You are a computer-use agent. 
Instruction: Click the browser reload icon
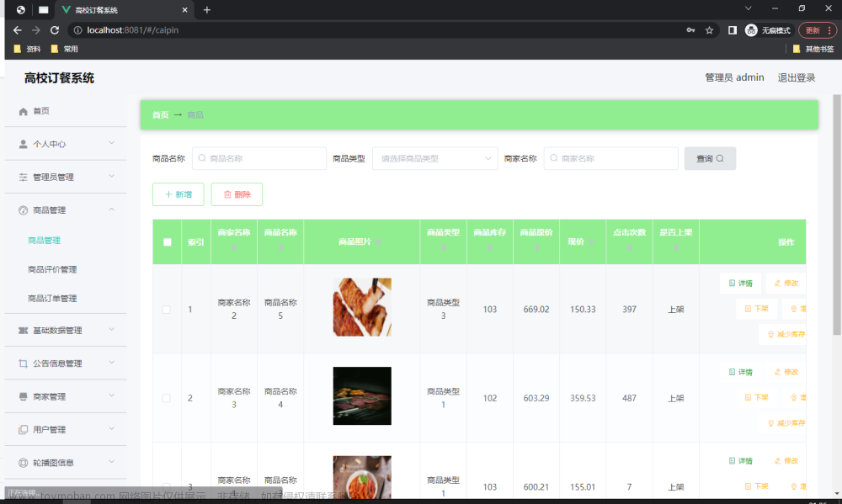(x=55, y=30)
